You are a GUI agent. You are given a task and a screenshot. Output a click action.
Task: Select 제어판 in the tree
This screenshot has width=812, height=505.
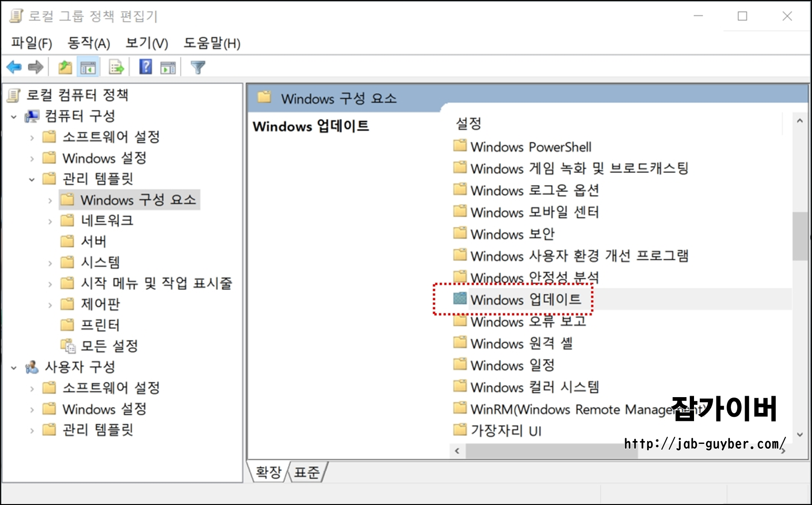click(x=100, y=304)
